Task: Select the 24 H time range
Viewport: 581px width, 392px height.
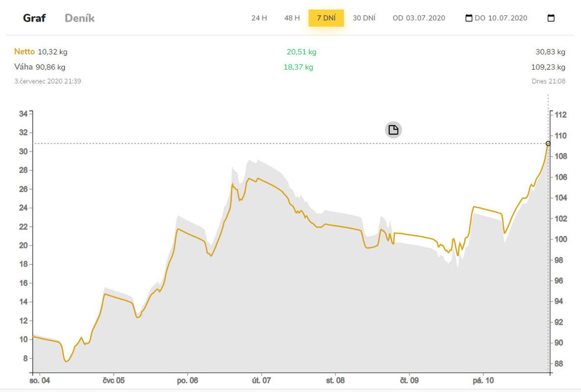Action: (259, 18)
